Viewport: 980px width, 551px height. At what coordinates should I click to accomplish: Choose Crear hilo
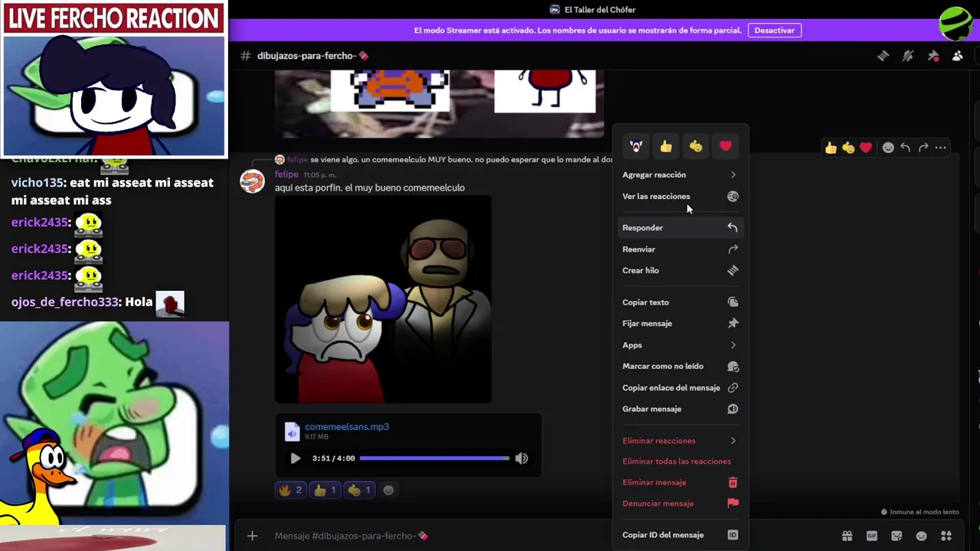click(x=680, y=270)
